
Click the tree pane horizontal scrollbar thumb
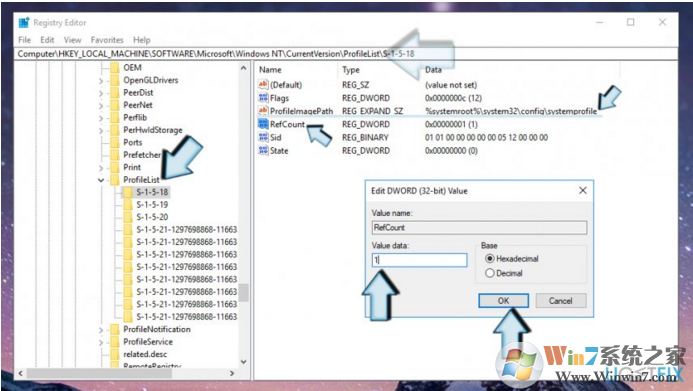click(99, 373)
